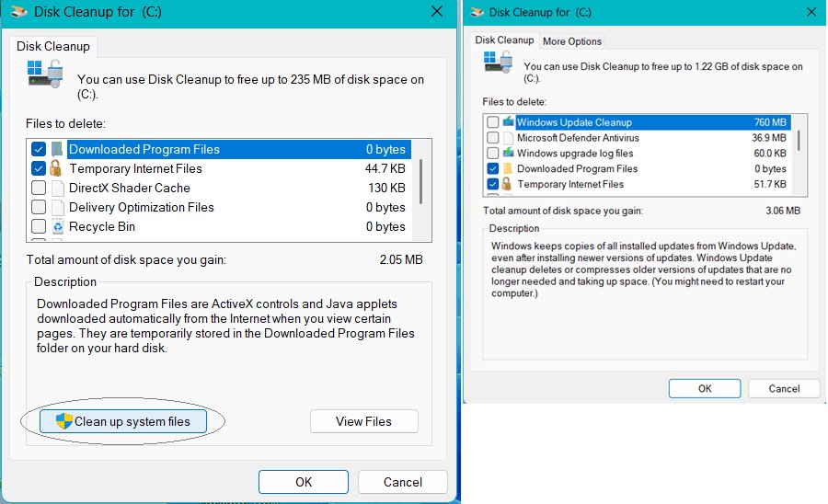Click the padlock icon beside Temporary Internet Files, left window
Screen dimensions: 828x504
pyautogui.click(x=56, y=168)
